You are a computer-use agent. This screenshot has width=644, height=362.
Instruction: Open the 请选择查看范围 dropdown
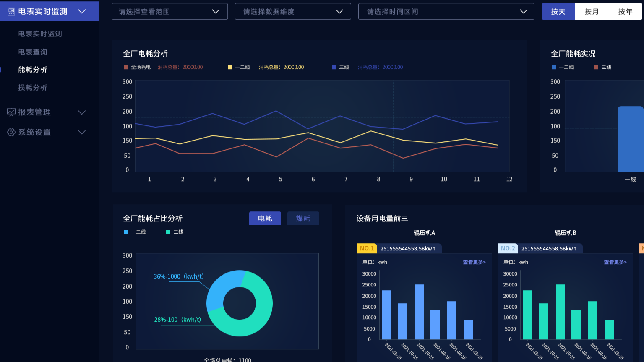(169, 12)
